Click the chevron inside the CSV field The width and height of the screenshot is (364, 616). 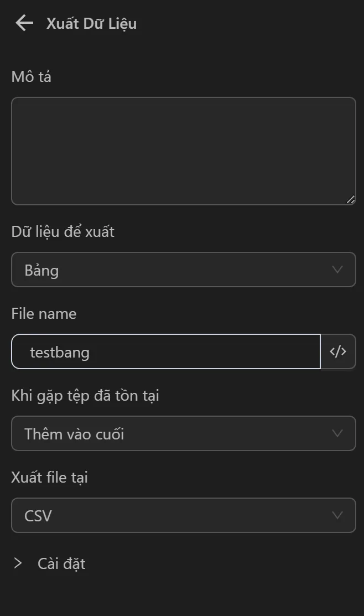coord(337,515)
